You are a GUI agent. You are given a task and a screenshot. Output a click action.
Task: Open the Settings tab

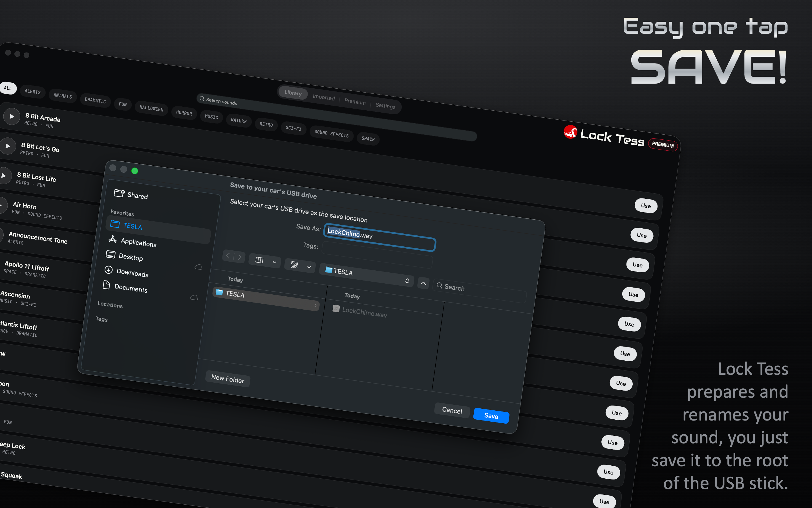tap(385, 106)
